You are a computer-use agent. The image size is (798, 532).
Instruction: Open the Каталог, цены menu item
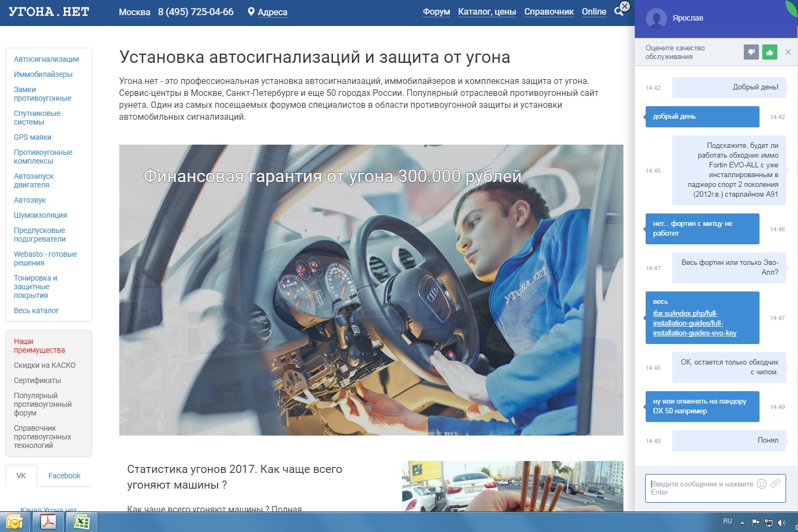487,11
